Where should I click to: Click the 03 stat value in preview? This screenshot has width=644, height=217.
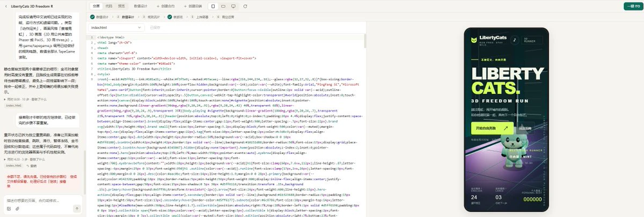500,197
